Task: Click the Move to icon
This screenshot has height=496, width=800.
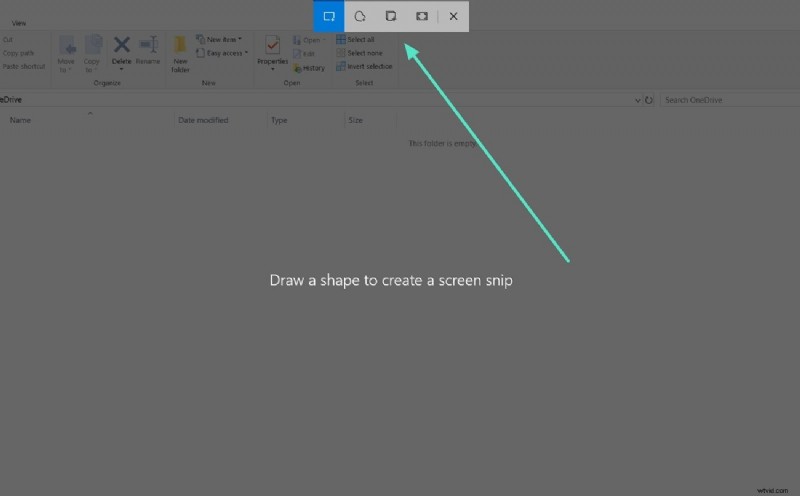Action: click(x=66, y=45)
